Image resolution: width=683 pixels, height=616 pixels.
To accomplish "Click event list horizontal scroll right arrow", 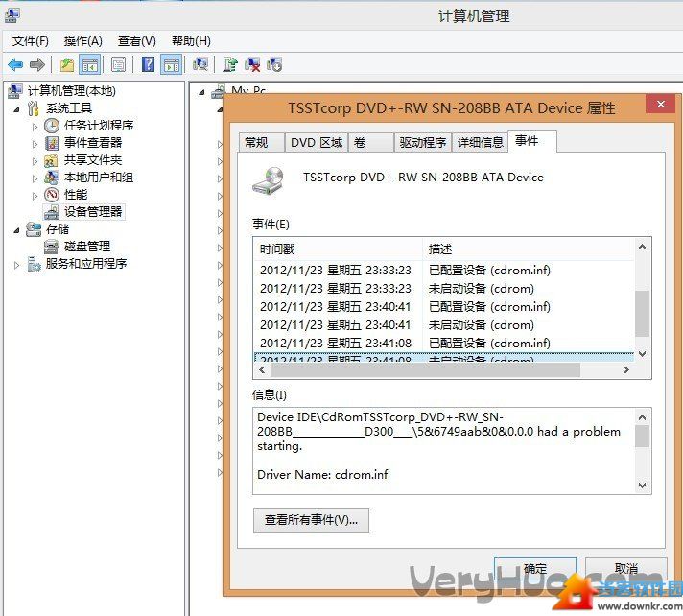I will (x=626, y=369).
